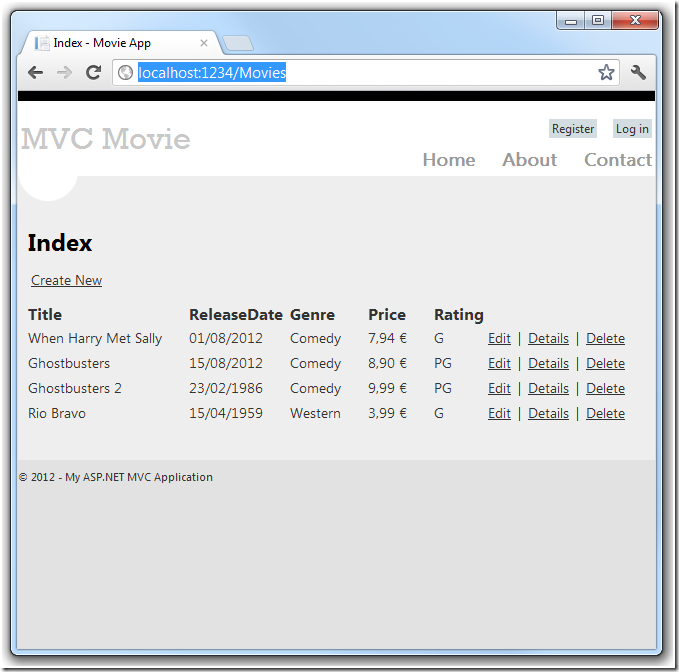Click Create New movie link

pos(66,281)
